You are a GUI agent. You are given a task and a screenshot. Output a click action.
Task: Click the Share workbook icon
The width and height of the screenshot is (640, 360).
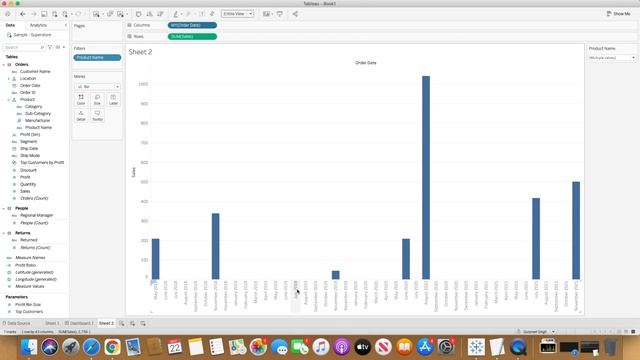[295, 14]
